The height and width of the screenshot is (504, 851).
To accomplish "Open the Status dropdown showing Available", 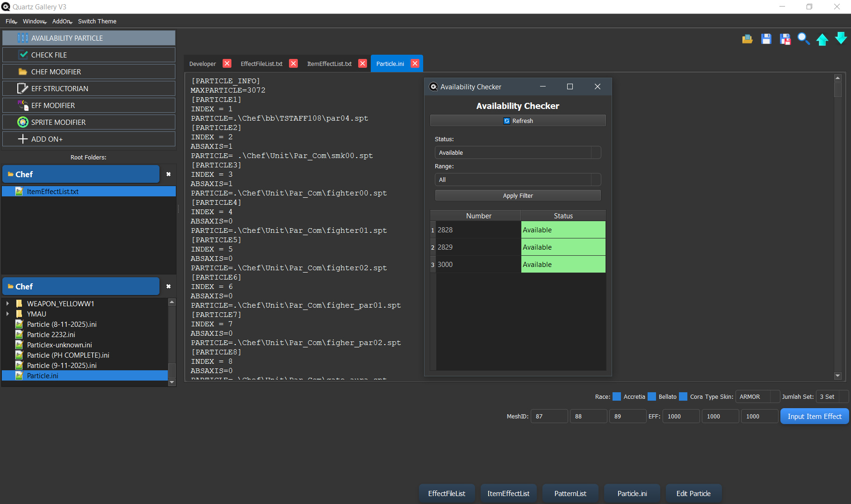I will (517, 152).
